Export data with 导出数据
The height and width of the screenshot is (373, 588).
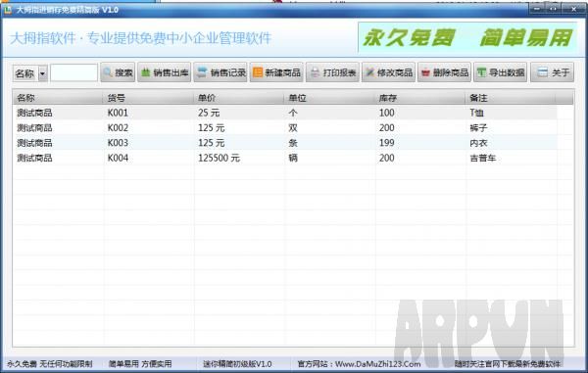pyautogui.click(x=501, y=72)
